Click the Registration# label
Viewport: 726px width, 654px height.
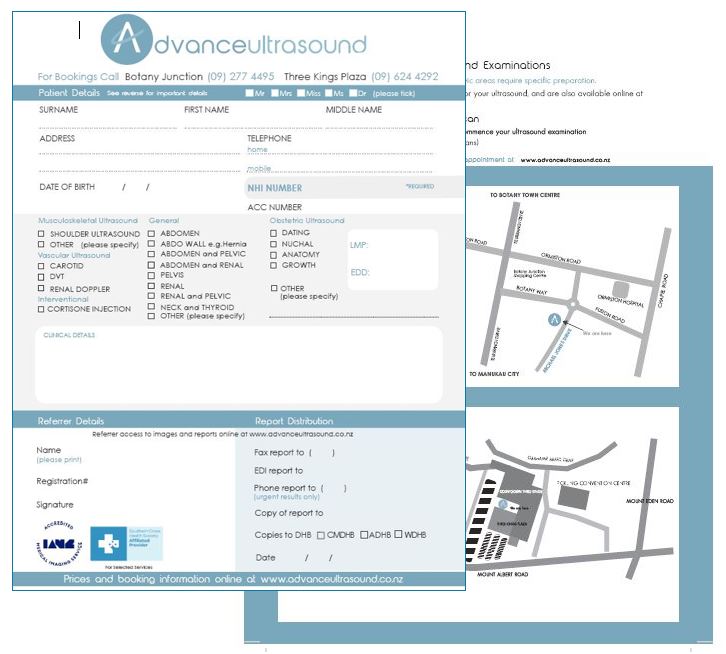[x=62, y=481]
